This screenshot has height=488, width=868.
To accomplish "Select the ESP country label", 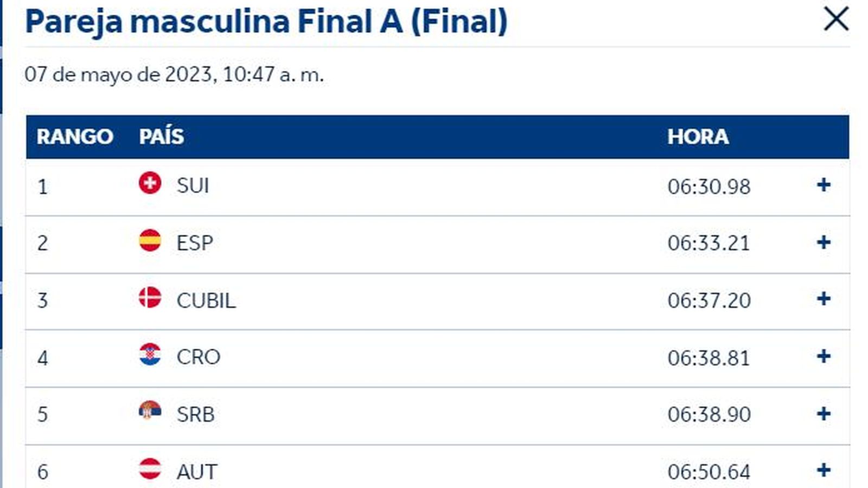I will click(194, 243).
